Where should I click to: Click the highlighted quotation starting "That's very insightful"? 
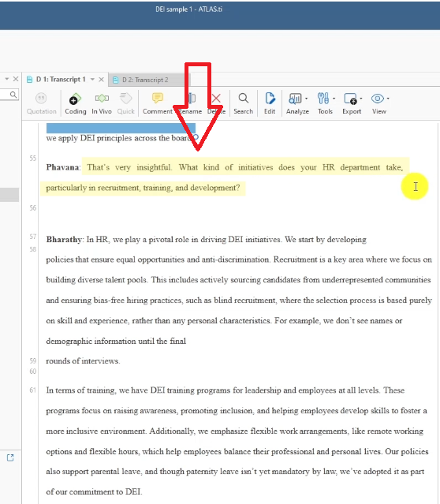pyautogui.click(x=245, y=167)
